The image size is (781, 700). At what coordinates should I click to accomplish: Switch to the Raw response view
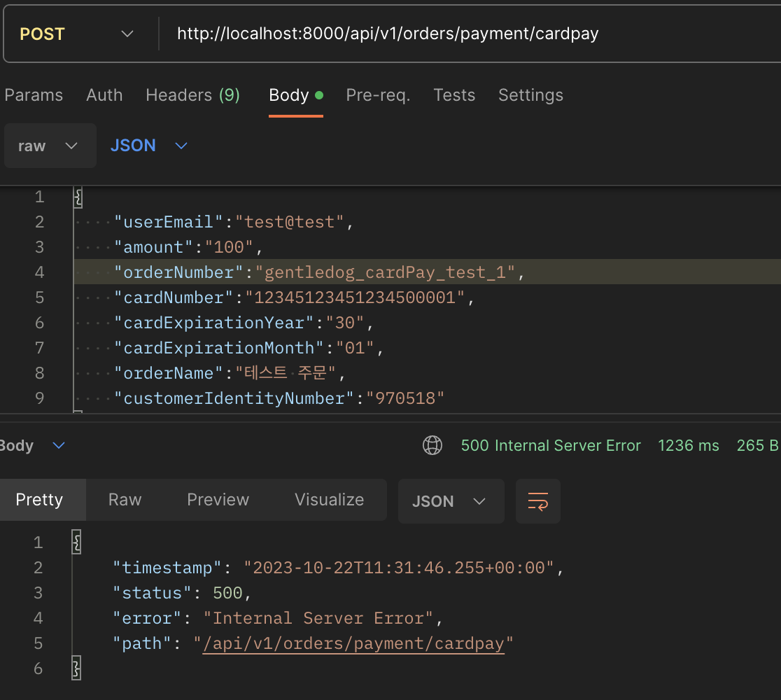tap(125, 500)
